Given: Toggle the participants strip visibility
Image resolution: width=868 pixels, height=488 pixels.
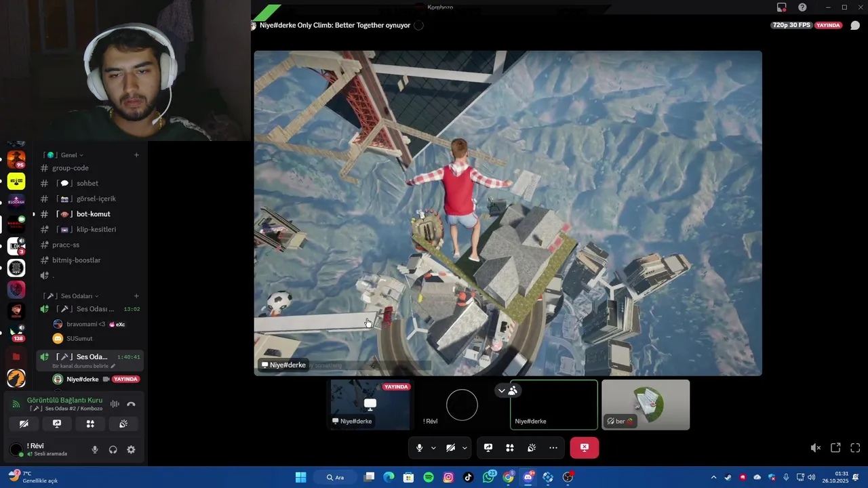Looking at the screenshot, I should pos(507,390).
